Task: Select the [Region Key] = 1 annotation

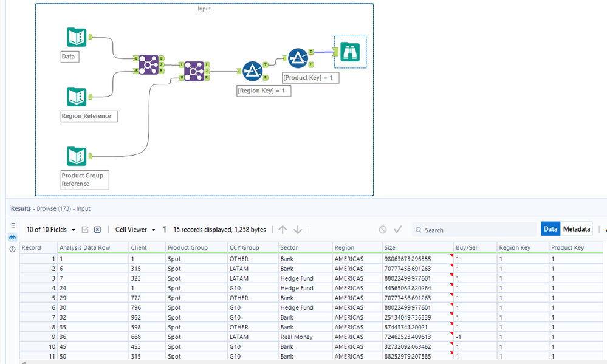Action: pyautogui.click(x=264, y=91)
